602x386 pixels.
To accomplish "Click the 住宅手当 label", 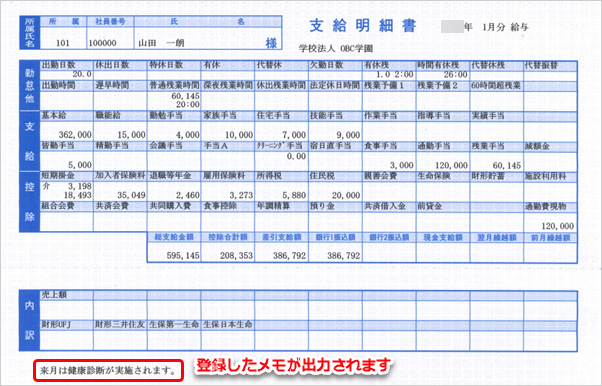I will click(x=273, y=115).
